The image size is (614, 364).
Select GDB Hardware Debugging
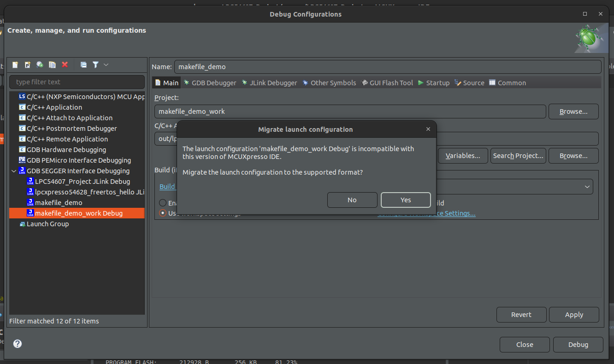coord(63,150)
